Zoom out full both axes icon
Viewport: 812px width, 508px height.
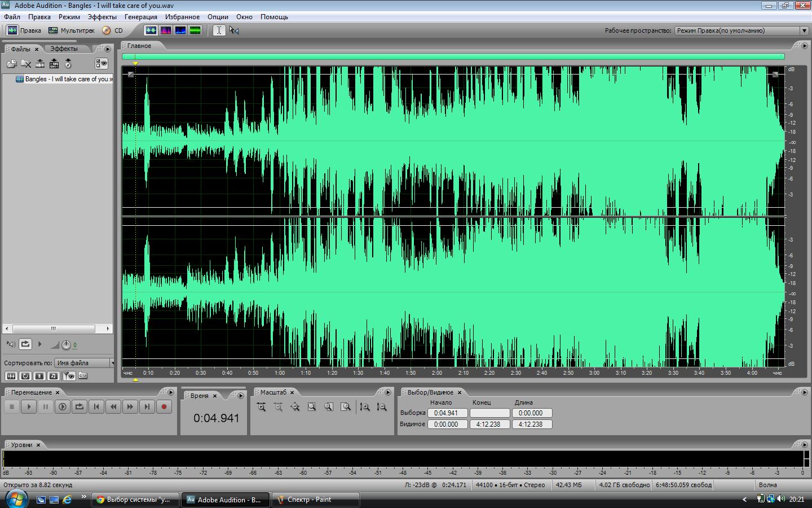click(295, 407)
